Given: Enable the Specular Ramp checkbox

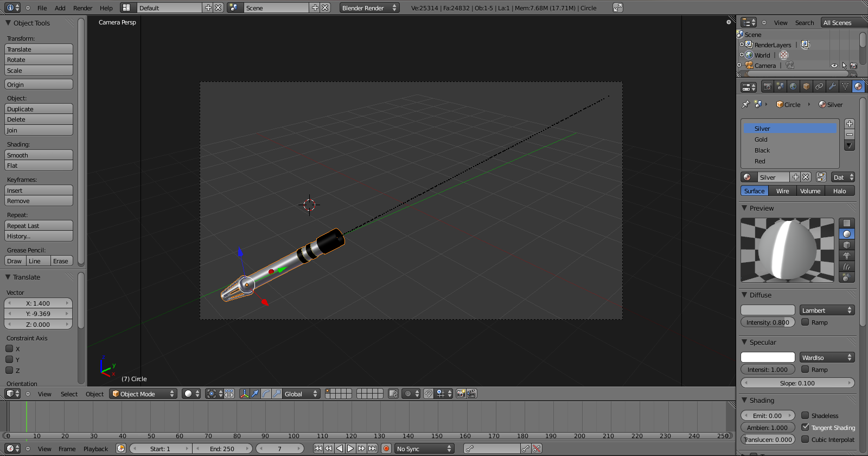Looking at the screenshot, I should coord(805,369).
